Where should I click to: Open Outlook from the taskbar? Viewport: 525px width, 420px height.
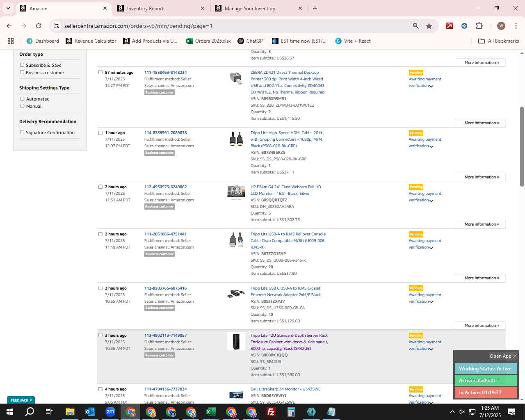click(x=90, y=412)
